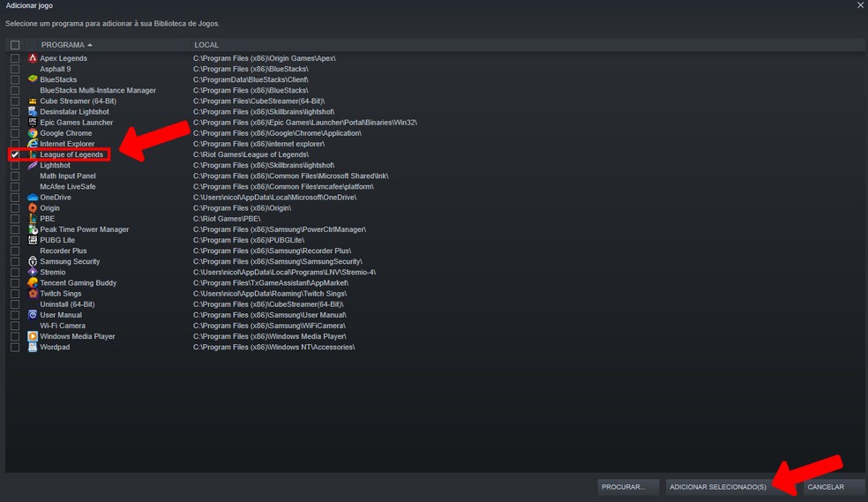Click the League of Legends icon

tap(33, 154)
